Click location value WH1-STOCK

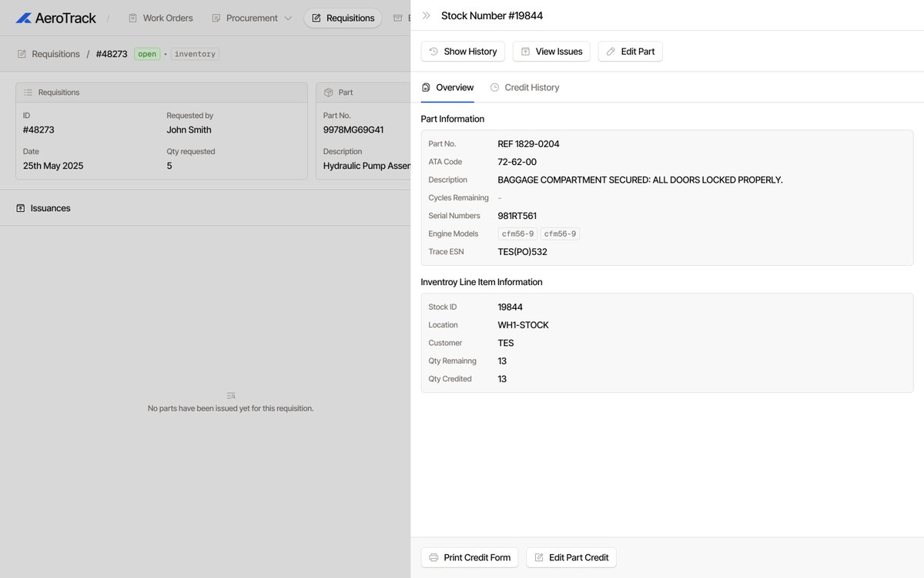pos(524,325)
